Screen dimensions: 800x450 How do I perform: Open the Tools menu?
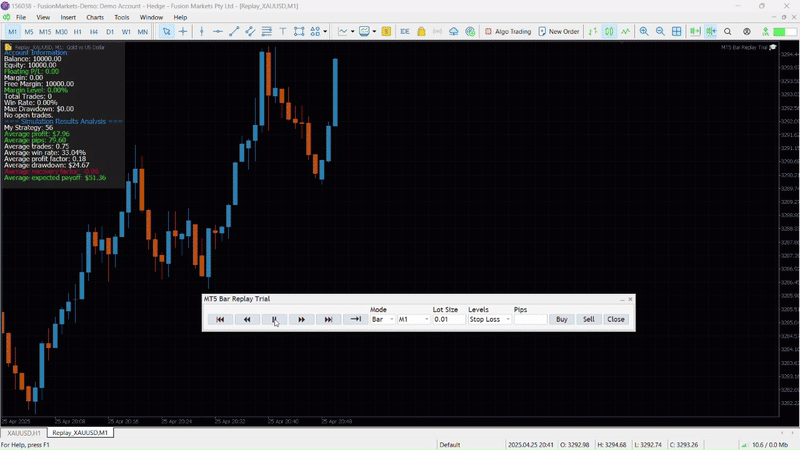(x=121, y=17)
